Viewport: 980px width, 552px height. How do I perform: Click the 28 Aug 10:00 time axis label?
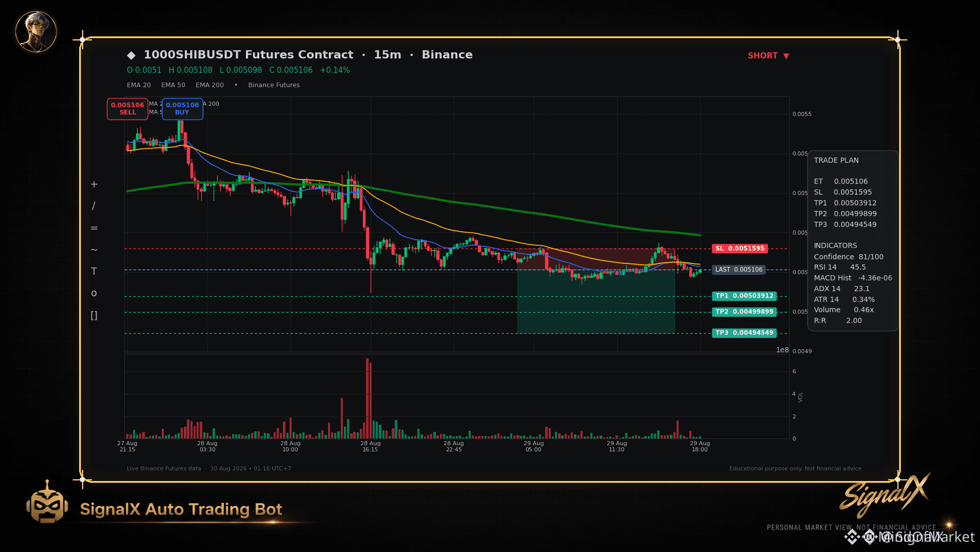point(290,446)
